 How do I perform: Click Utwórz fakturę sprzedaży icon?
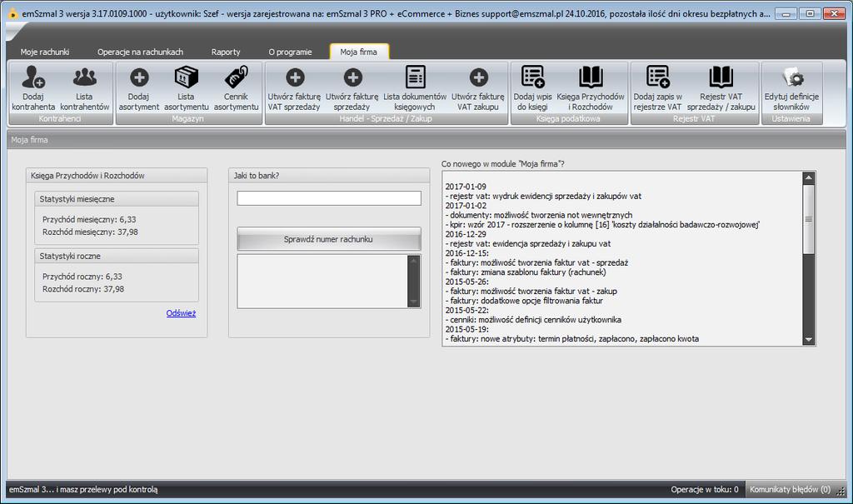point(352,77)
